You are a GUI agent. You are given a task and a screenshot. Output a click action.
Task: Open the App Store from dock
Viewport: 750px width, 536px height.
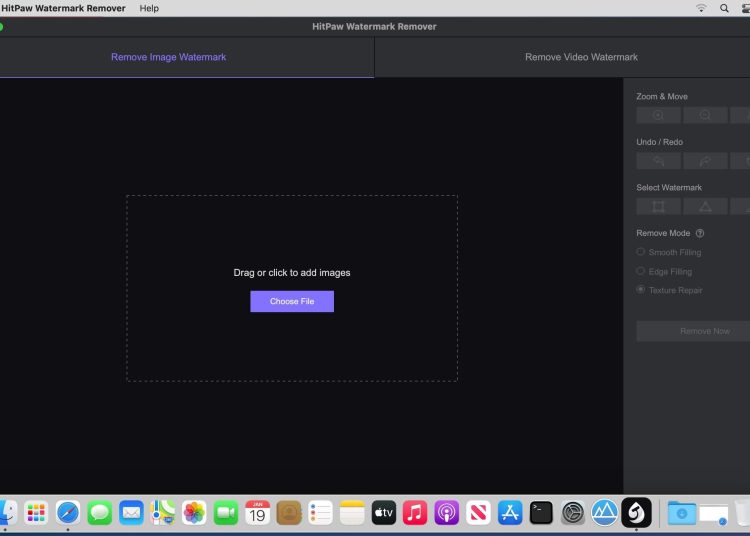coord(510,513)
